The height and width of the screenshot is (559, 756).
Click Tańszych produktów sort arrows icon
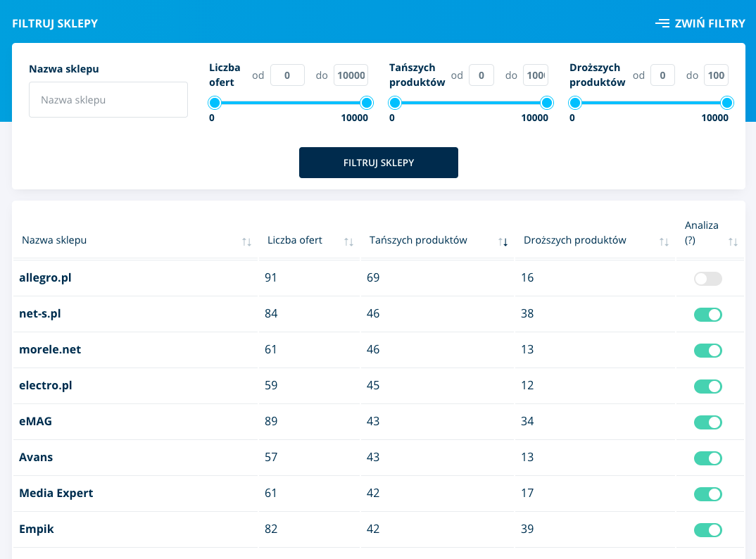pos(503,241)
